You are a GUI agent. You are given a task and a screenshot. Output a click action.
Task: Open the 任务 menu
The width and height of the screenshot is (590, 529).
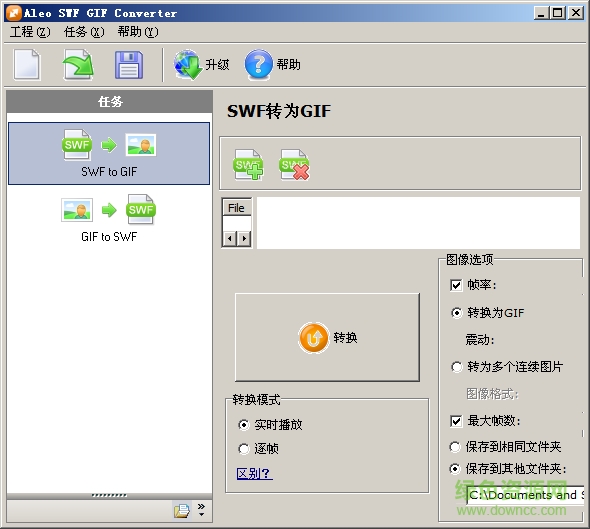point(84,32)
